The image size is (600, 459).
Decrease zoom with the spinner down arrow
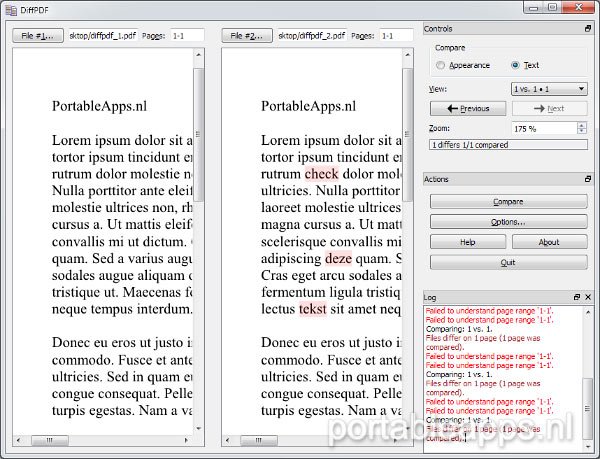pos(582,132)
